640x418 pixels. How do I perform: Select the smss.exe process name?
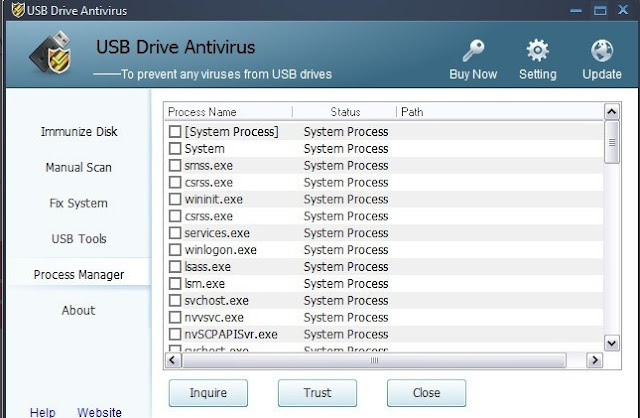(209, 165)
